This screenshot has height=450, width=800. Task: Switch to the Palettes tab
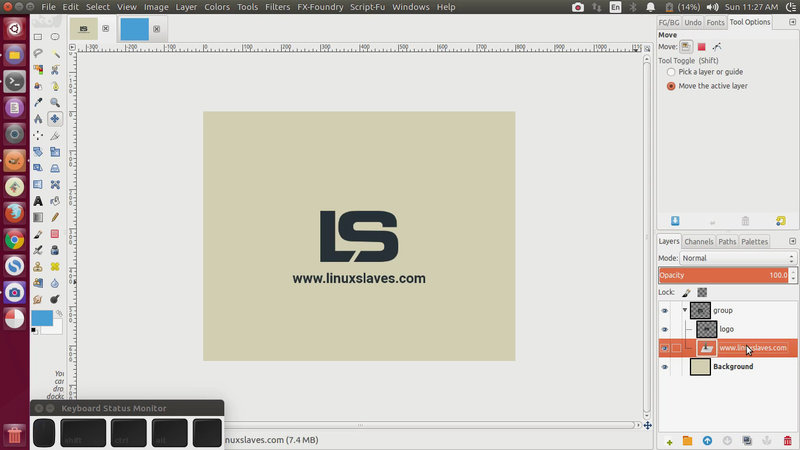coord(755,242)
